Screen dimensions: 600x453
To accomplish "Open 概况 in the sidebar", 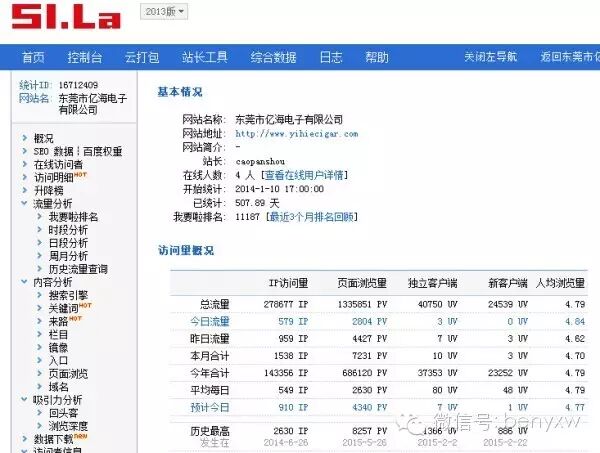I will coord(43,138).
